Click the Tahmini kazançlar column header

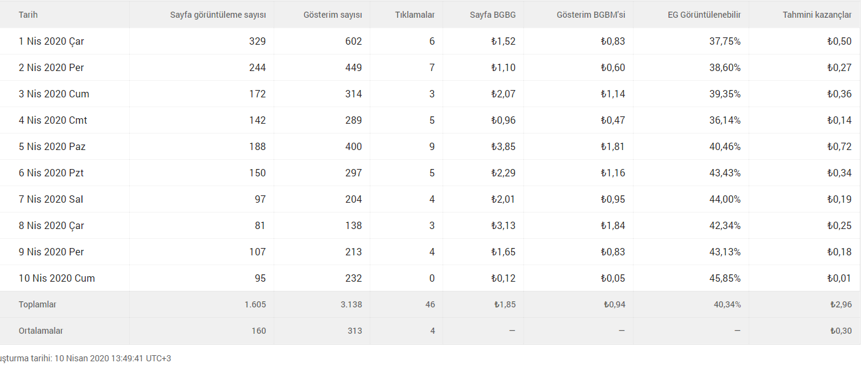click(x=817, y=15)
